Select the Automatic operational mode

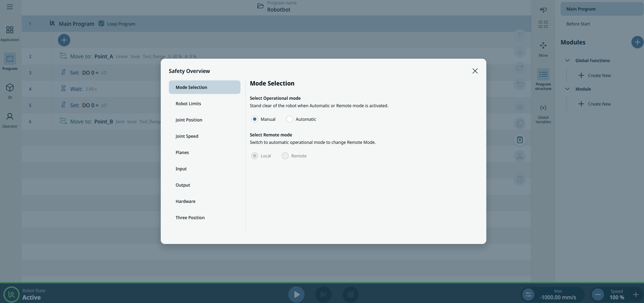pos(290,119)
